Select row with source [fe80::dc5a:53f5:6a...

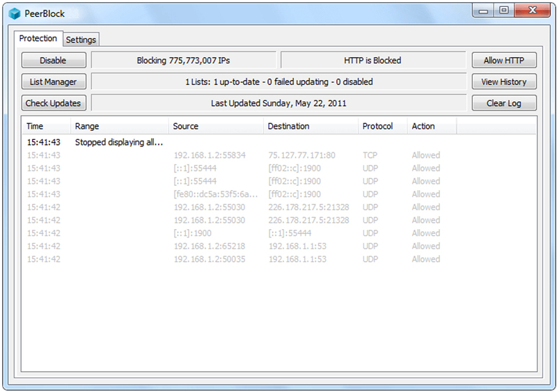point(209,194)
